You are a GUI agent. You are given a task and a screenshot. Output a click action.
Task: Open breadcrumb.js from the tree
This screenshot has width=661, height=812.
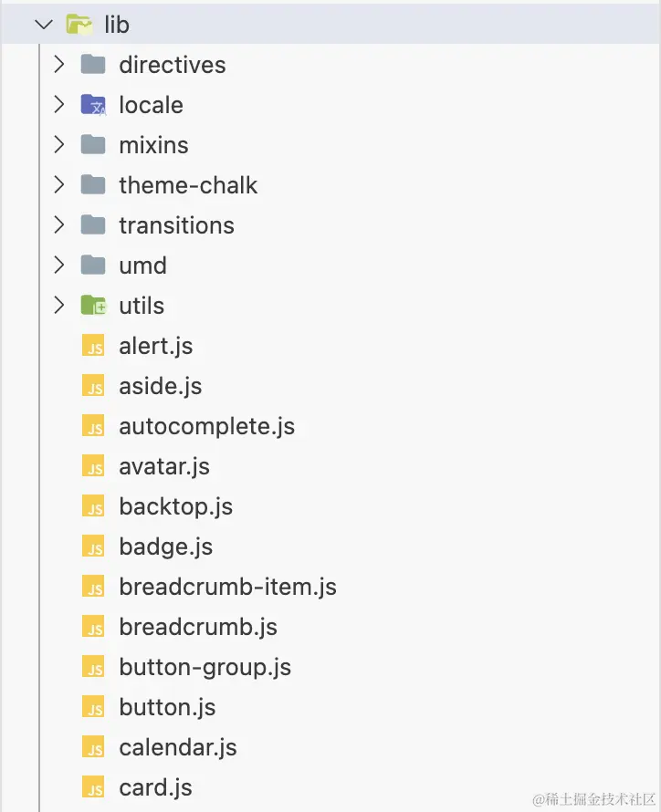click(x=198, y=628)
